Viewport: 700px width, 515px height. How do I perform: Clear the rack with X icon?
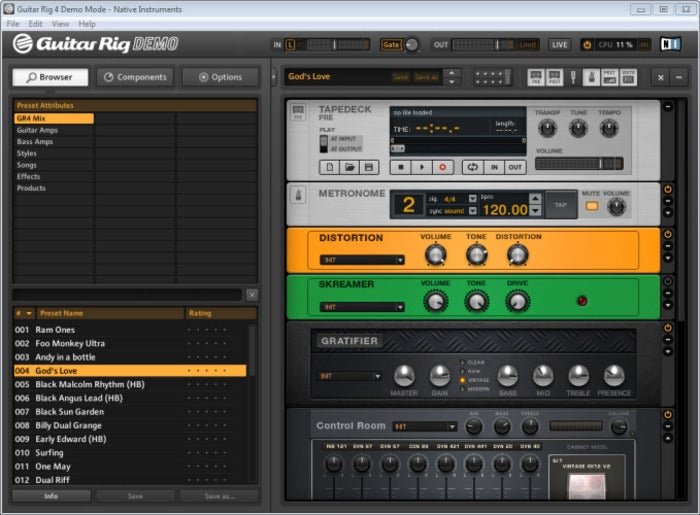(661, 78)
